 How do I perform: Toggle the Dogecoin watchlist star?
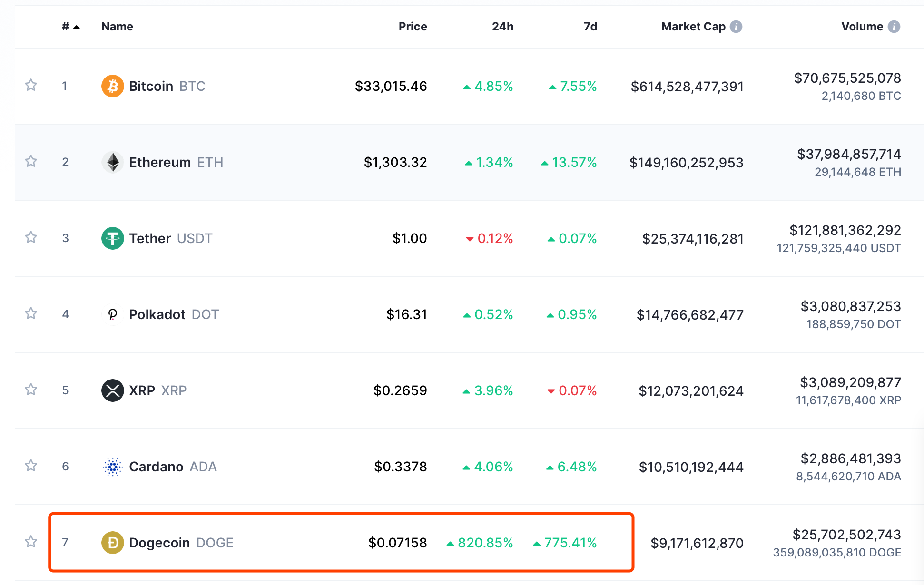[31, 542]
